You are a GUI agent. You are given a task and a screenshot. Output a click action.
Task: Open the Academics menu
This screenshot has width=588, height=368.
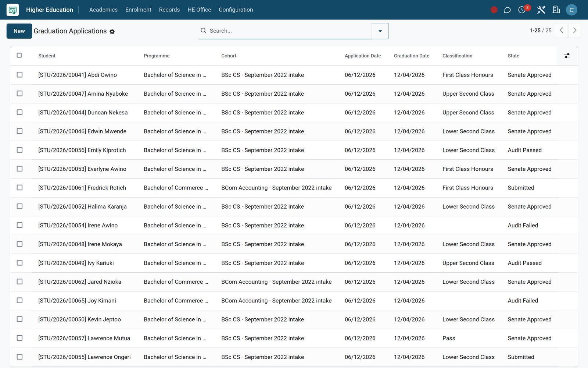pyautogui.click(x=103, y=10)
